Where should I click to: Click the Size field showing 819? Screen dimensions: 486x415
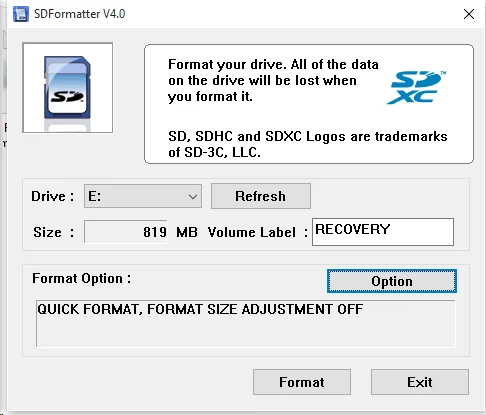point(126,232)
